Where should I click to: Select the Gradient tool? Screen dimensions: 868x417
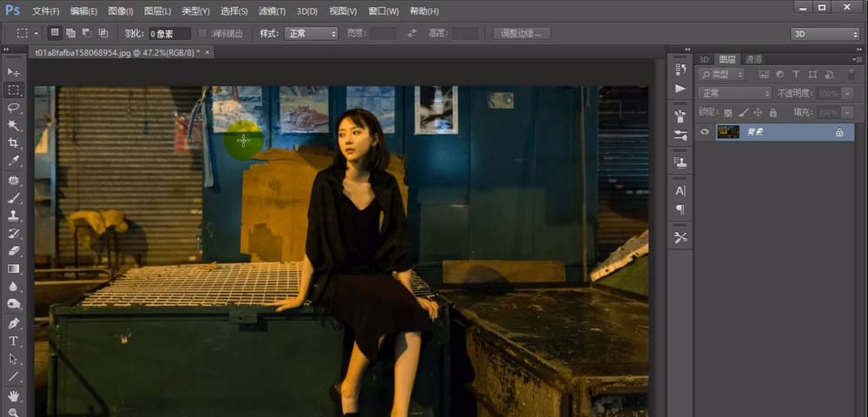point(14,268)
